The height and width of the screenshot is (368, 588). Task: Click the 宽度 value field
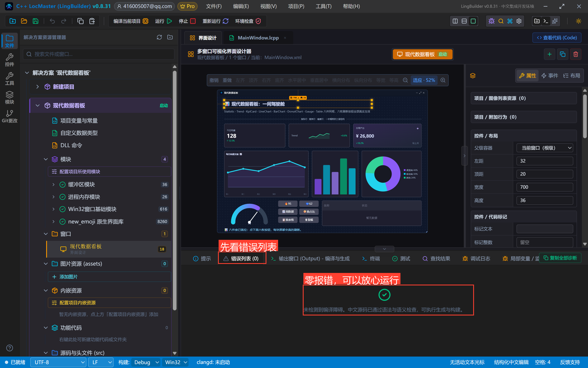[544, 187]
